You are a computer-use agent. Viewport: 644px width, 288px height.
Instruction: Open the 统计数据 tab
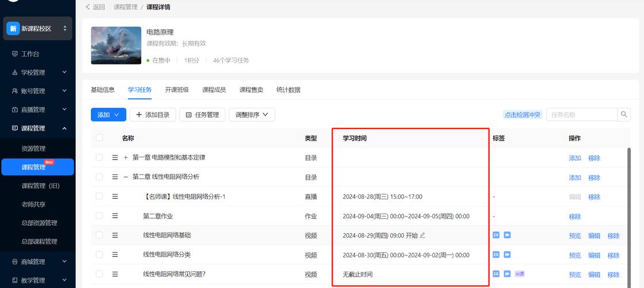coord(288,90)
